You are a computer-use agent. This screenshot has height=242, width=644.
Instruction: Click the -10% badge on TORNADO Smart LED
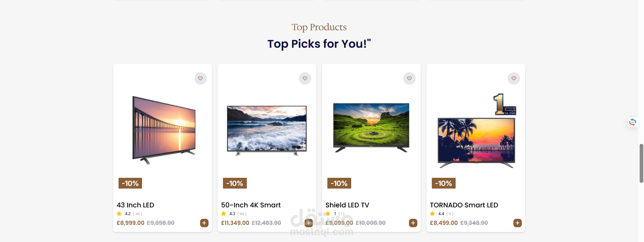pos(444,184)
